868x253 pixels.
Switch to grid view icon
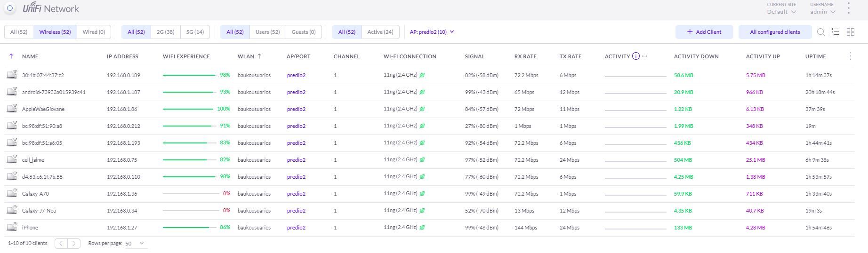pos(851,32)
